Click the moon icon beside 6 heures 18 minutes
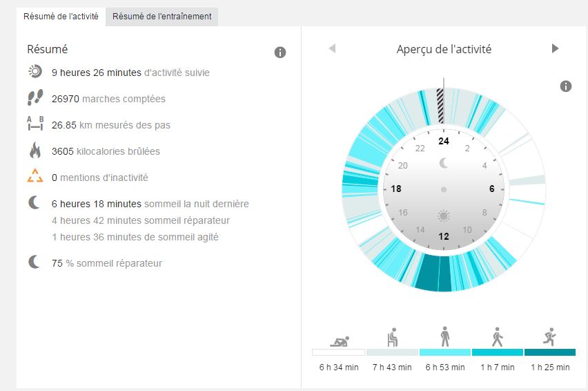Image resolution: width=588 pixels, height=391 pixels. 35,203
